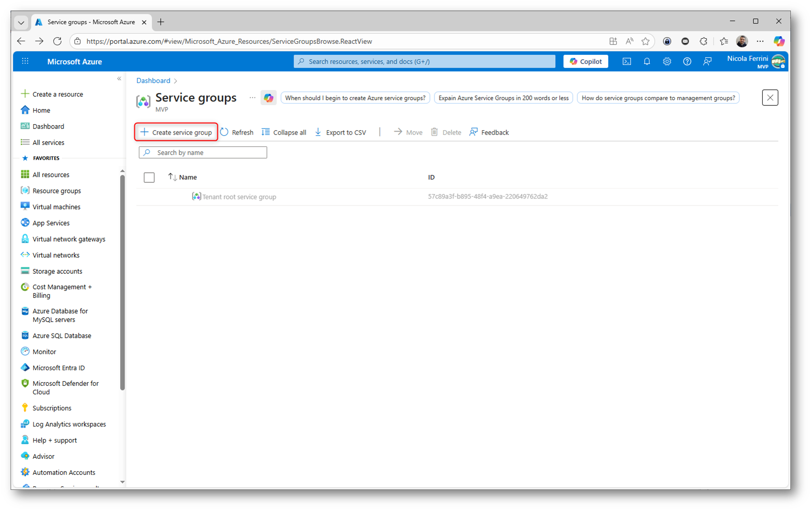Open Dashboard from the sidebar
812x511 pixels.
(x=48, y=126)
